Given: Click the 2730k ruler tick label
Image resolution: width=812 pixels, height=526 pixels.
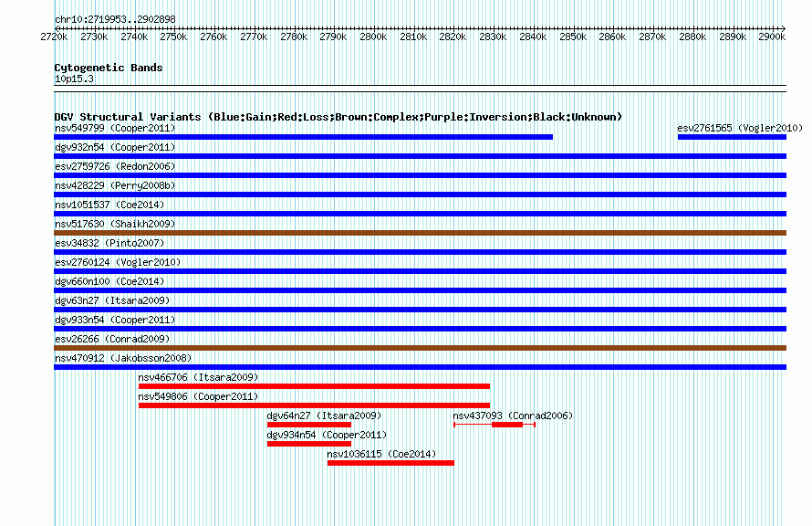Looking at the screenshot, I should click(94, 37).
